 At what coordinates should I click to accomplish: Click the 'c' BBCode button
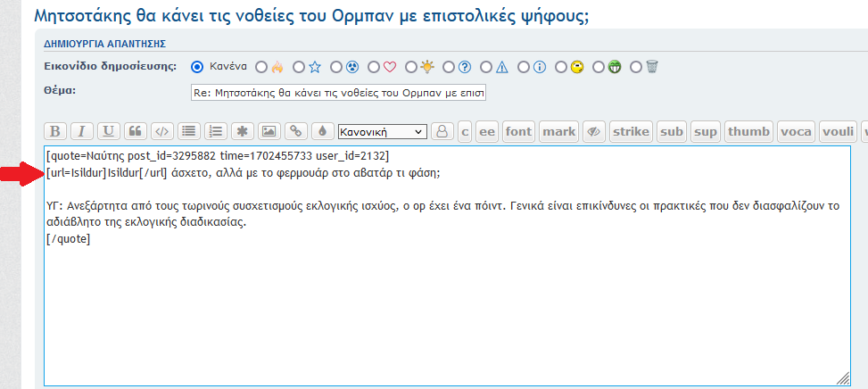click(465, 131)
